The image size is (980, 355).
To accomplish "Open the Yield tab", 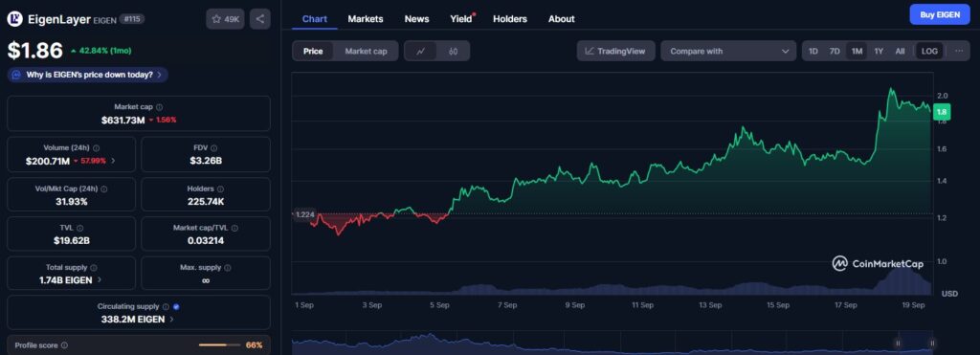I will pos(461,19).
